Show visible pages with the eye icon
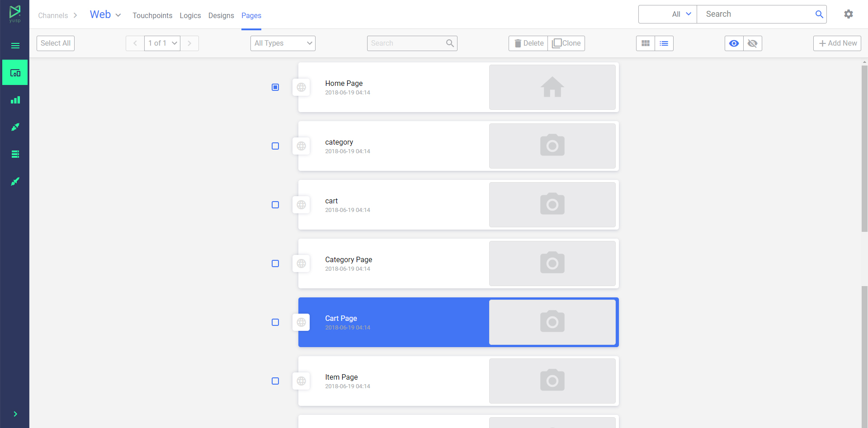This screenshot has width=868, height=428. point(734,43)
